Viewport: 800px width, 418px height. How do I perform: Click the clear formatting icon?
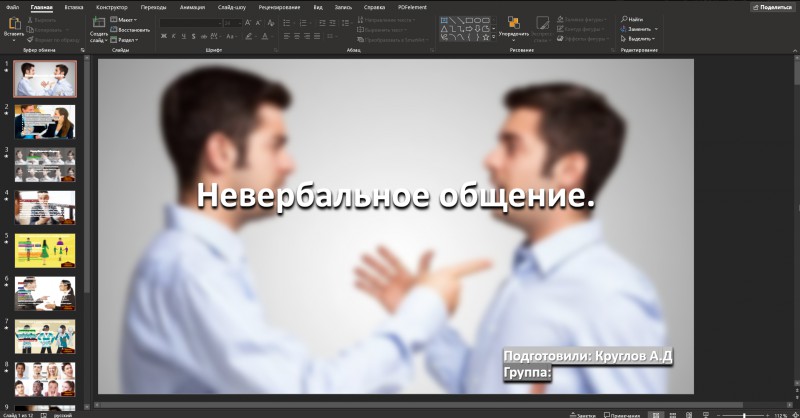pyautogui.click(x=271, y=23)
